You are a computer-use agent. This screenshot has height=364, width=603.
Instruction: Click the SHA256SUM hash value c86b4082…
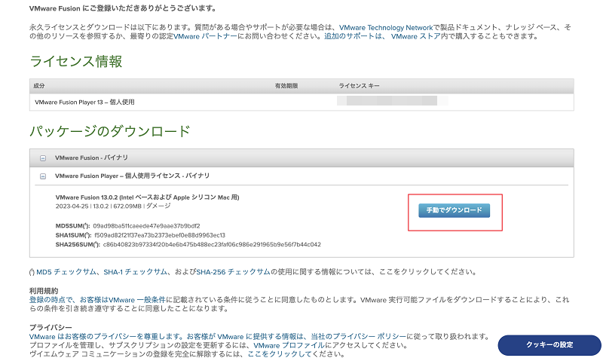point(212,244)
